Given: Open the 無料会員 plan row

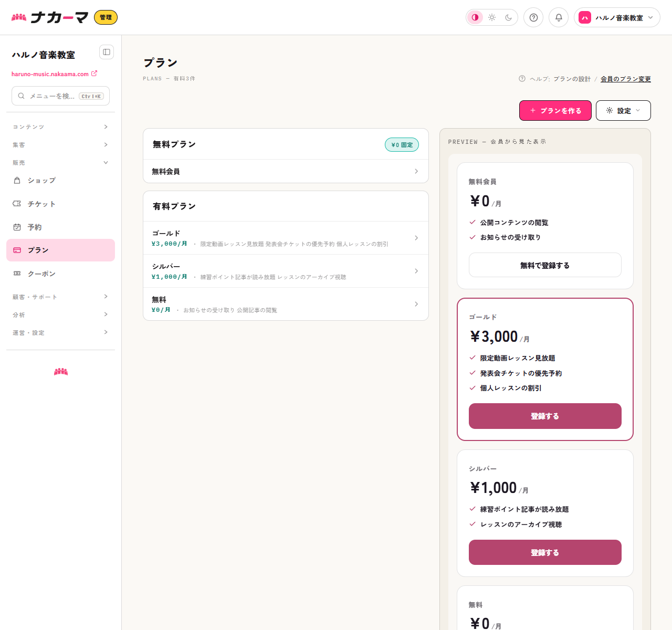Looking at the screenshot, I should point(286,172).
